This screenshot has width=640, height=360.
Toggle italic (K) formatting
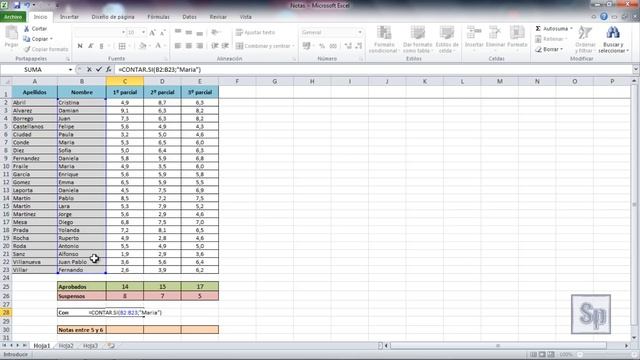91,46
